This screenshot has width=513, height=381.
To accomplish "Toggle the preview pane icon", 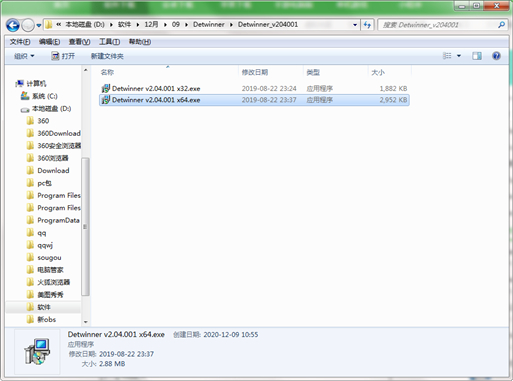I will click(477, 56).
